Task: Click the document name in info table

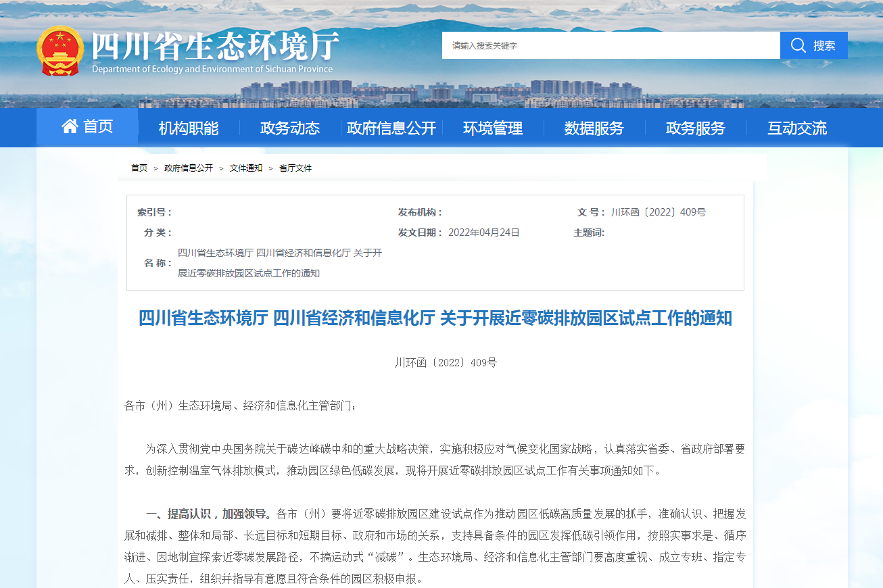Action: tap(280, 263)
